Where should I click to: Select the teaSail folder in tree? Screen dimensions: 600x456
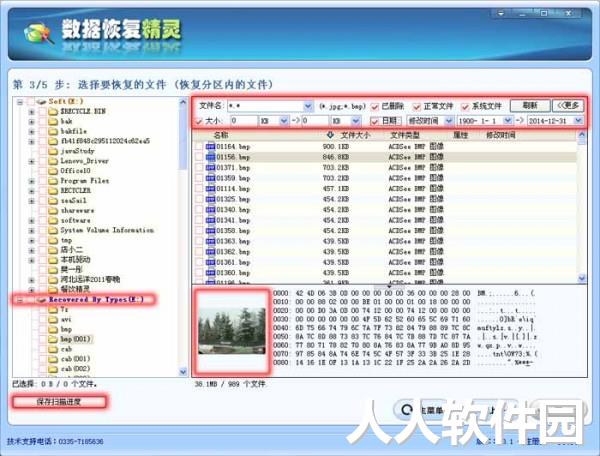coord(73,201)
